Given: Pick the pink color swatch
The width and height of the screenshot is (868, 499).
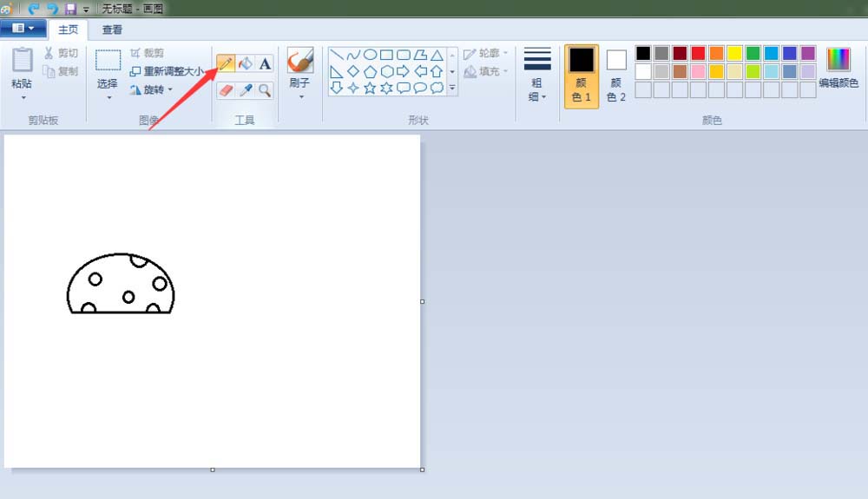Looking at the screenshot, I should click(x=698, y=71).
